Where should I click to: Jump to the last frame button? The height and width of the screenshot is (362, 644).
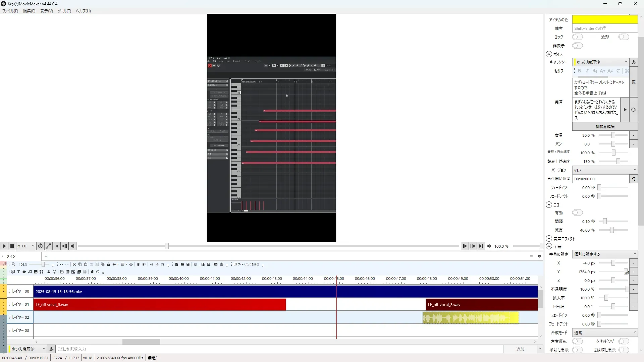tap(481, 246)
